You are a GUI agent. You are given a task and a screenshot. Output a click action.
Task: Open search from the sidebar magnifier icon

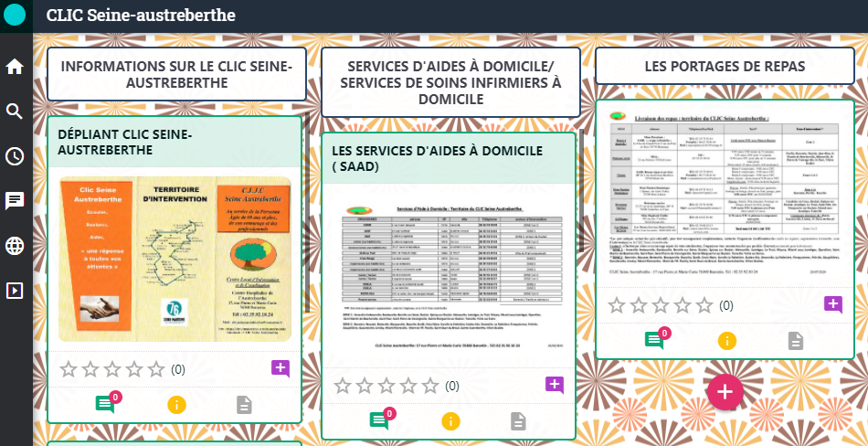pyautogui.click(x=15, y=111)
